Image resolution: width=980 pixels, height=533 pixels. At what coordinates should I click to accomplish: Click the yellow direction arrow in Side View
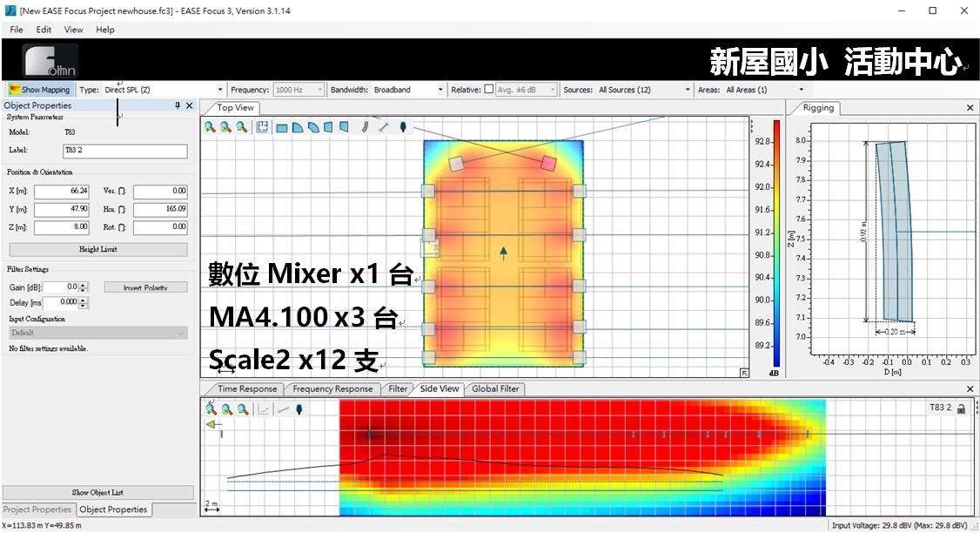click(x=214, y=424)
